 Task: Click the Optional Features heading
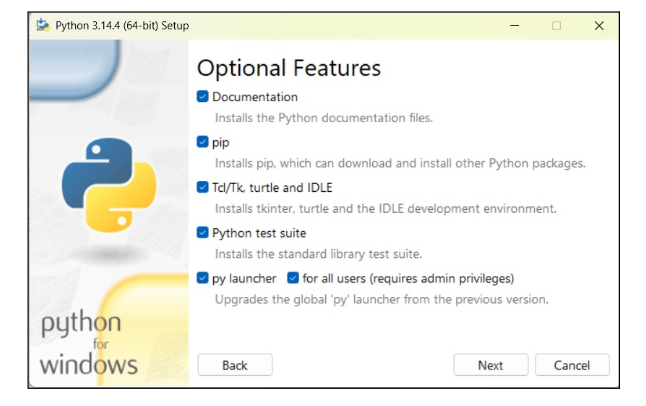pyautogui.click(x=289, y=68)
